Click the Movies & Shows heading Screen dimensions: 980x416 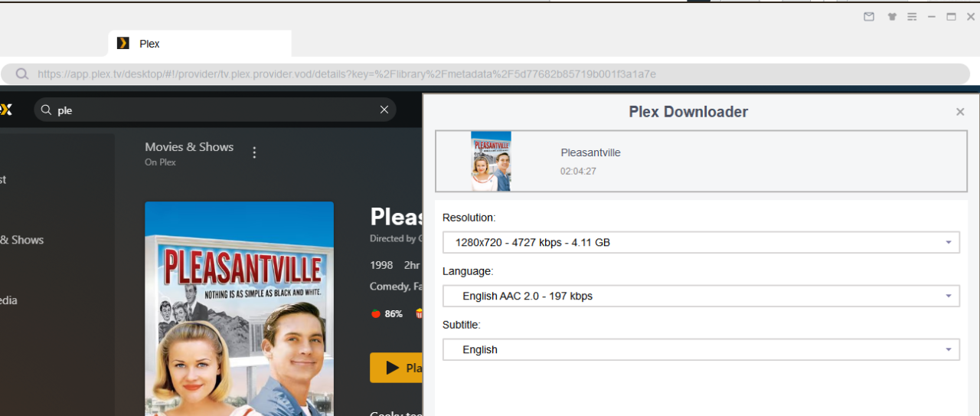pyautogui.click(x=189, y=146)
